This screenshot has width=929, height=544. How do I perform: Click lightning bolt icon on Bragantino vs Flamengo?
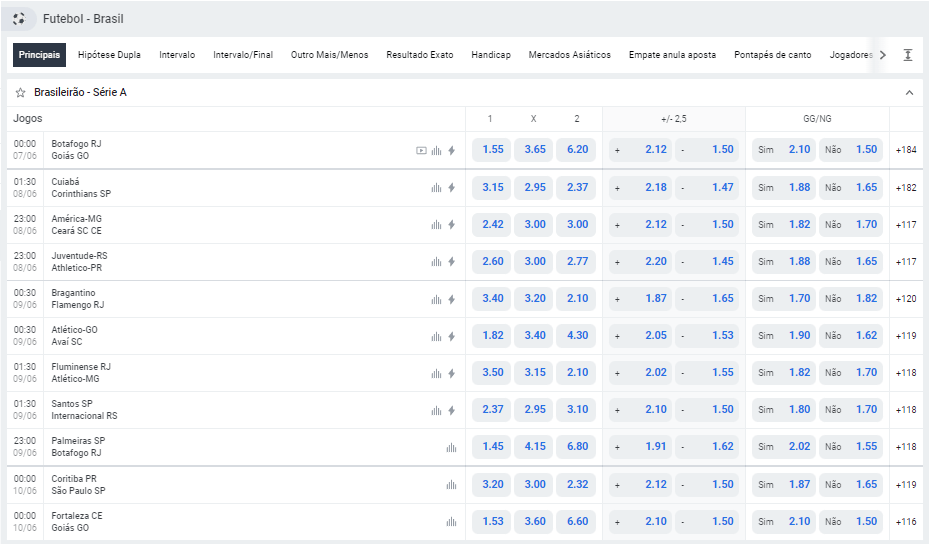pyautogui.click(x=451, y=299)
